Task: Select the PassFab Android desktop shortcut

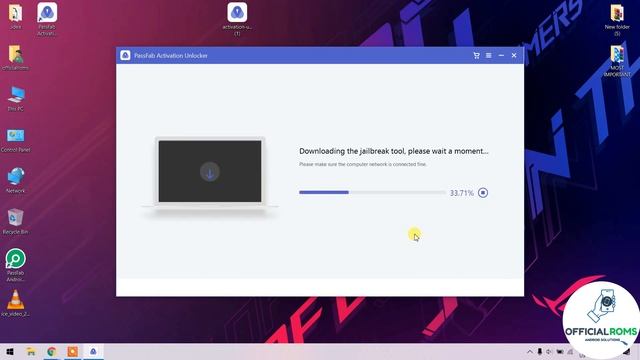Action: point(16,265)
